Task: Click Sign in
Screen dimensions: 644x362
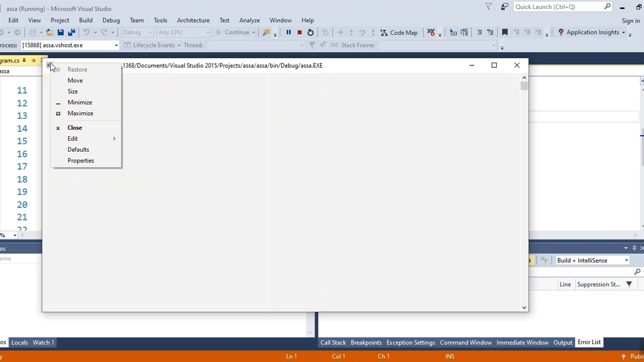Action: click(x=630, y=21)
